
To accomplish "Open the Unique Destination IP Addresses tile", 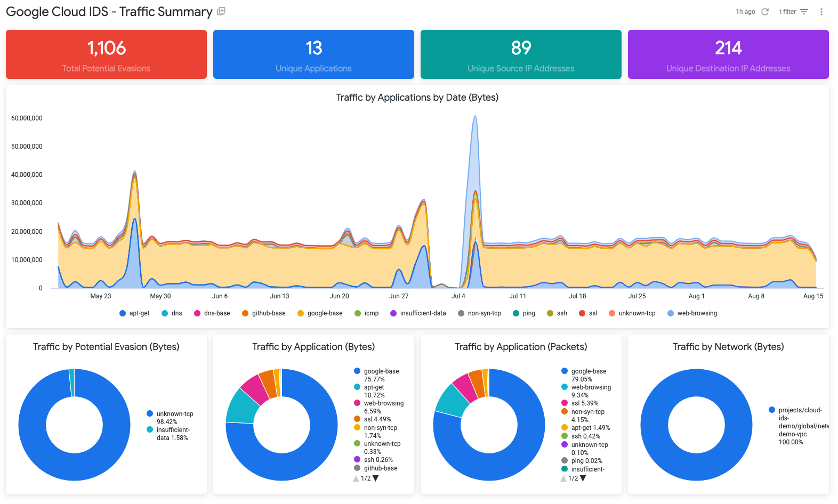I will 728,54.
